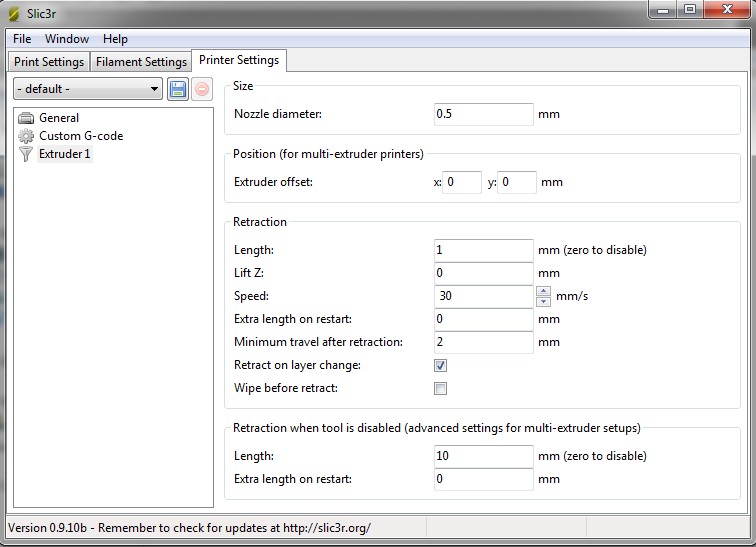Click the Extruder 1 funnel icon

(26, 154)
